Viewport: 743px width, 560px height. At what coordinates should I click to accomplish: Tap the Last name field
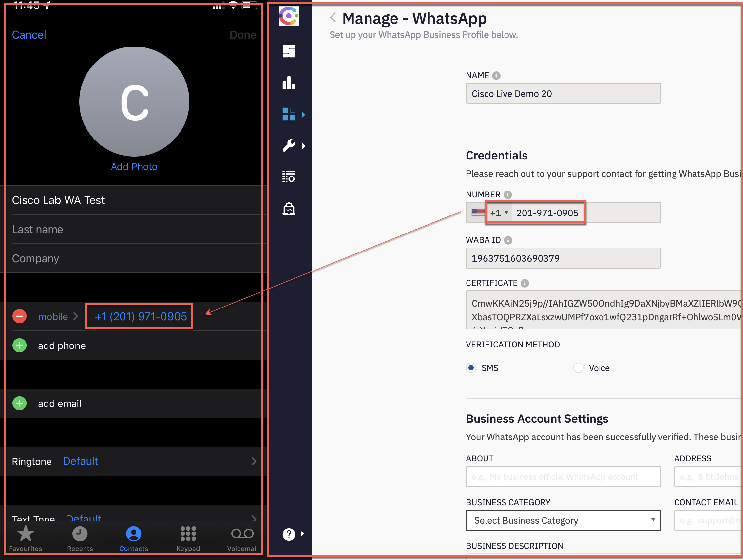(134, 229)
